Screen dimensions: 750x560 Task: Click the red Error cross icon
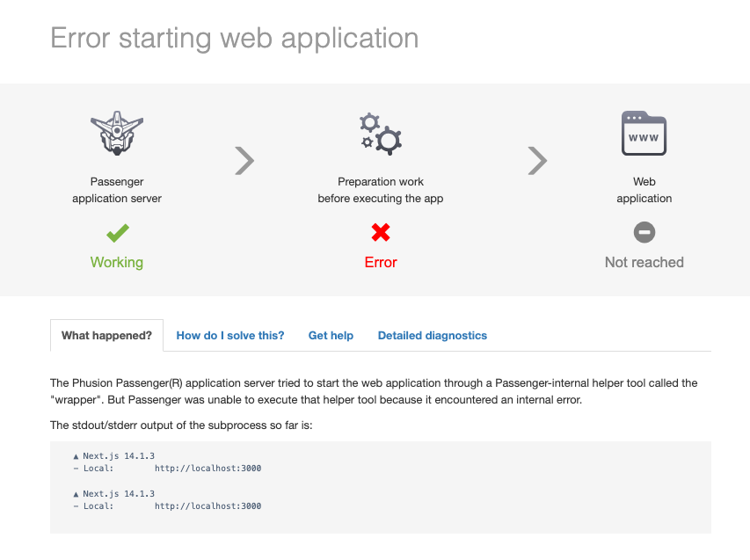point(381,232)
